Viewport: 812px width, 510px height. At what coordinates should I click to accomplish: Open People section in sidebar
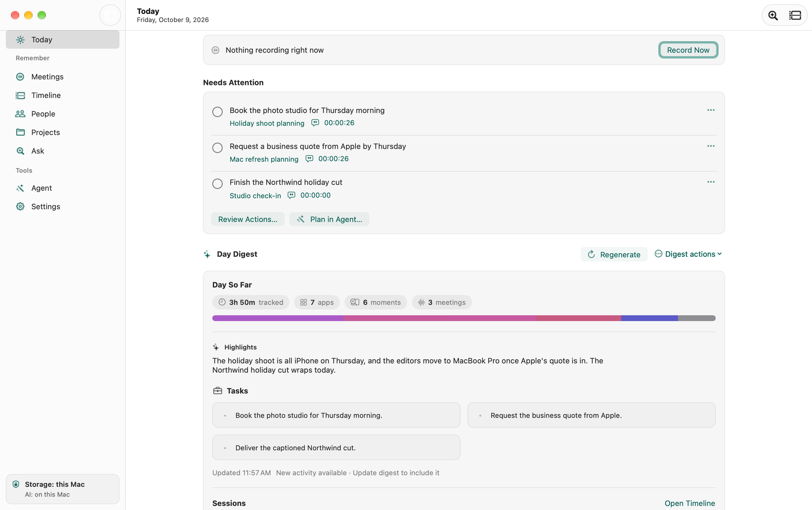click(62, 114)
